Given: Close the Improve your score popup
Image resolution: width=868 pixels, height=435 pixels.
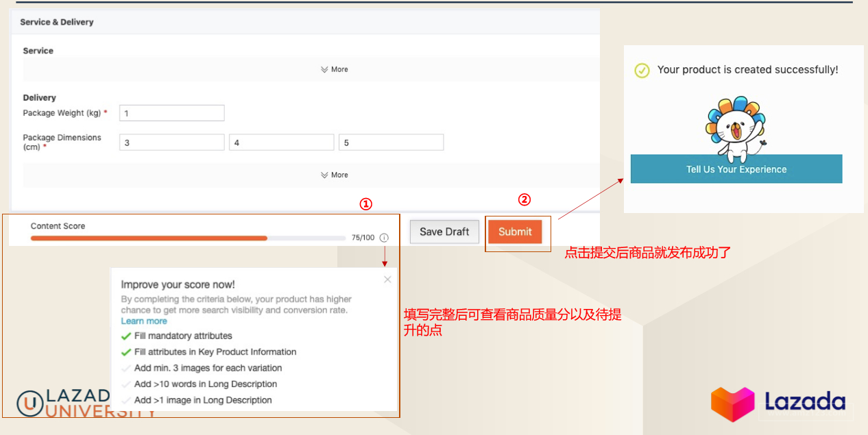Looking at the screenshot, I should 387,279.
